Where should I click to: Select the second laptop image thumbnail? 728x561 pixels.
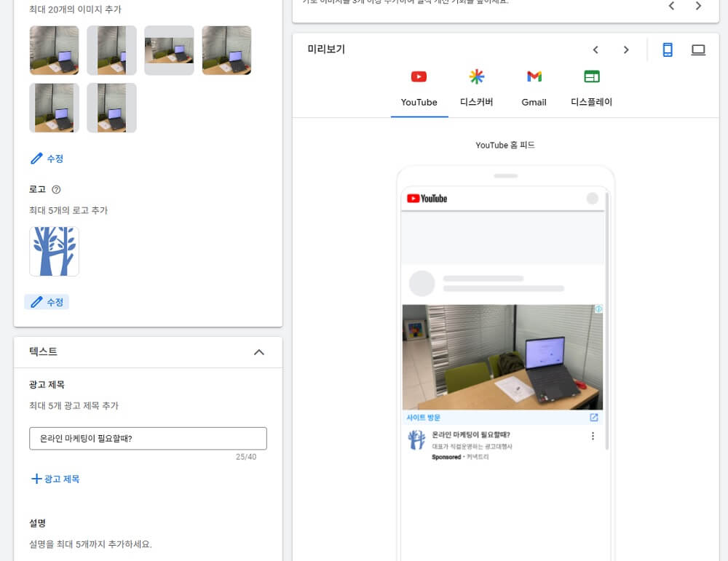coord(111,50)
